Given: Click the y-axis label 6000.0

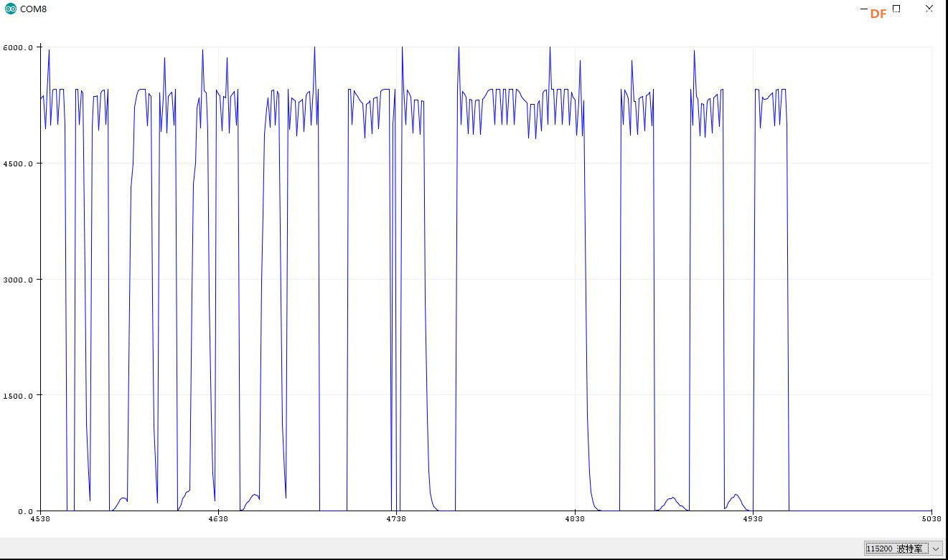Looking at the screenshot, I should point(18,47).
